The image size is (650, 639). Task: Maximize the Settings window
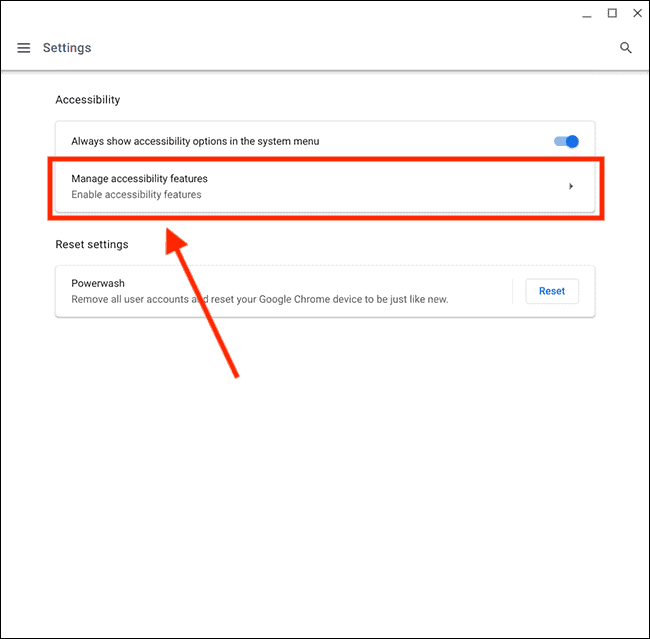(x=612, y=13)
